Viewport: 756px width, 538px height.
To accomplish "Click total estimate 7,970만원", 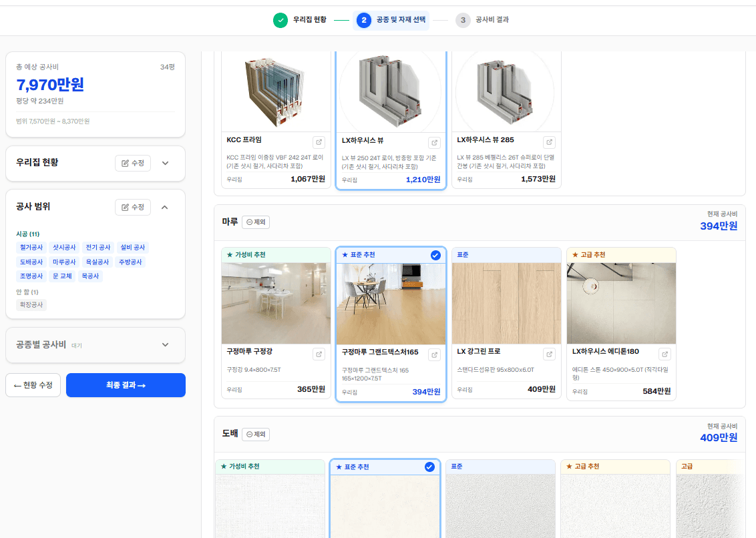I will (50, 85).
